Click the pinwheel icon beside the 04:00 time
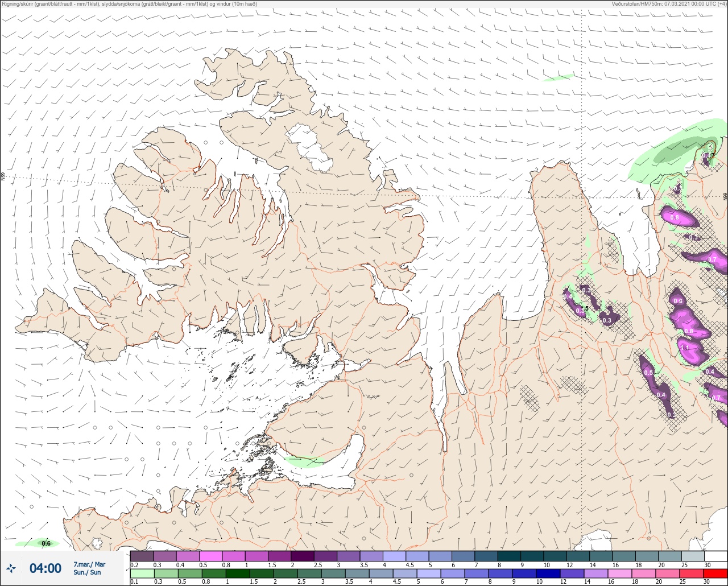Image resolution: width=728 pixels, height=586 pixels. click(x=11, y=568)
